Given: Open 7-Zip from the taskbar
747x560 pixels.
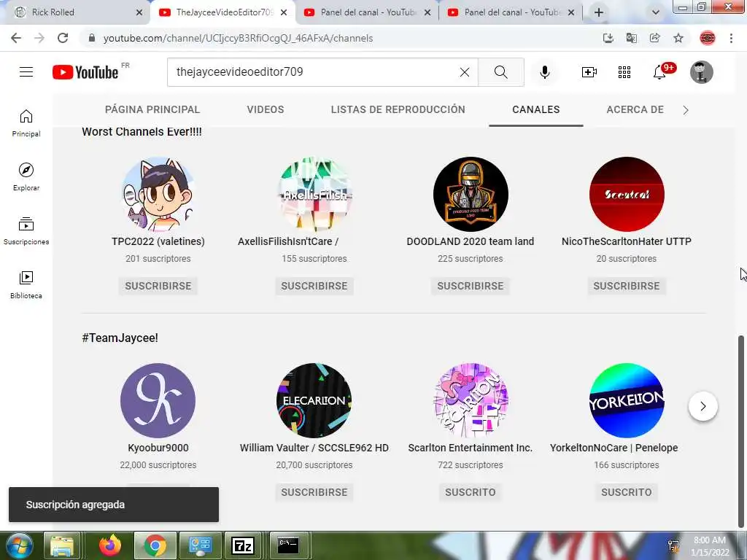Looking at the screenshot, I should click(243, 545).
